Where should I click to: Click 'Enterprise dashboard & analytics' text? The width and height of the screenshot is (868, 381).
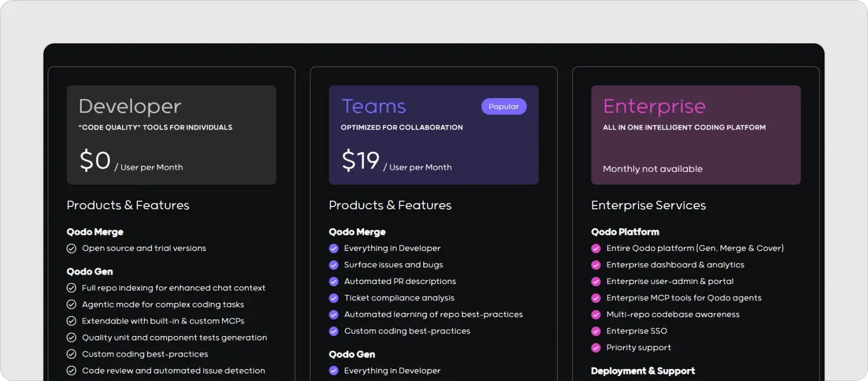675,265
